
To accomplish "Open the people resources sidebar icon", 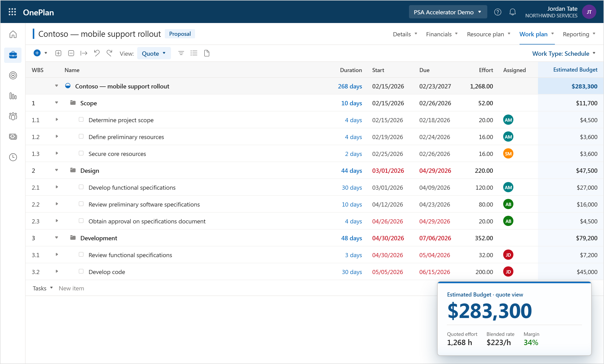I will [13, 116].
